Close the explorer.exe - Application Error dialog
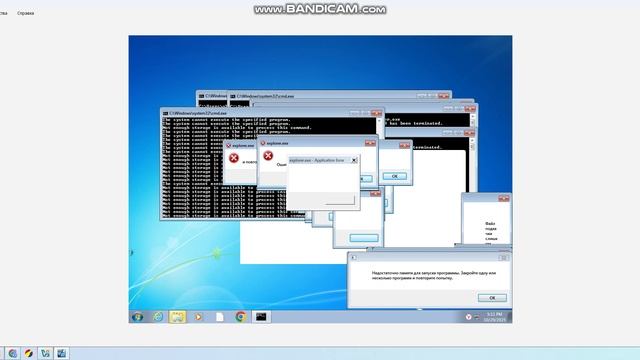Viewport: 640px width, 360px height. 354,160
